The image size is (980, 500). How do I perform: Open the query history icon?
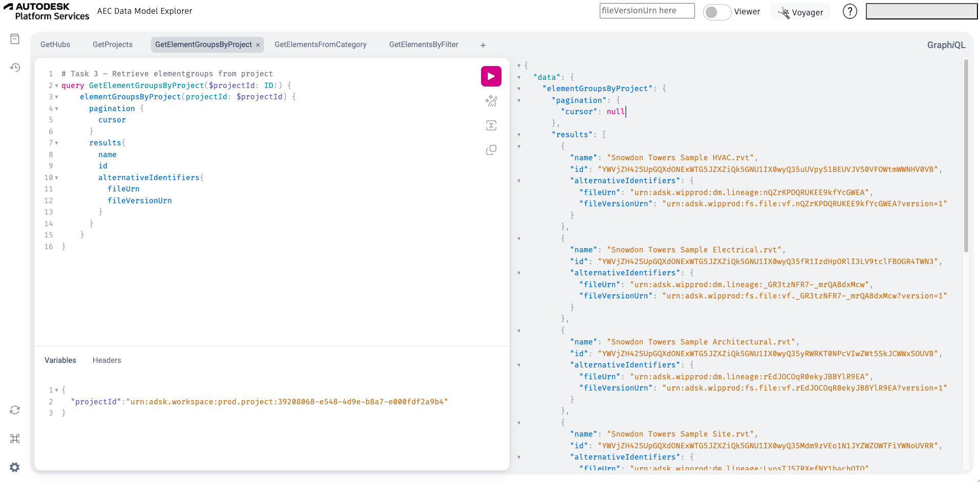coord(15,68)
